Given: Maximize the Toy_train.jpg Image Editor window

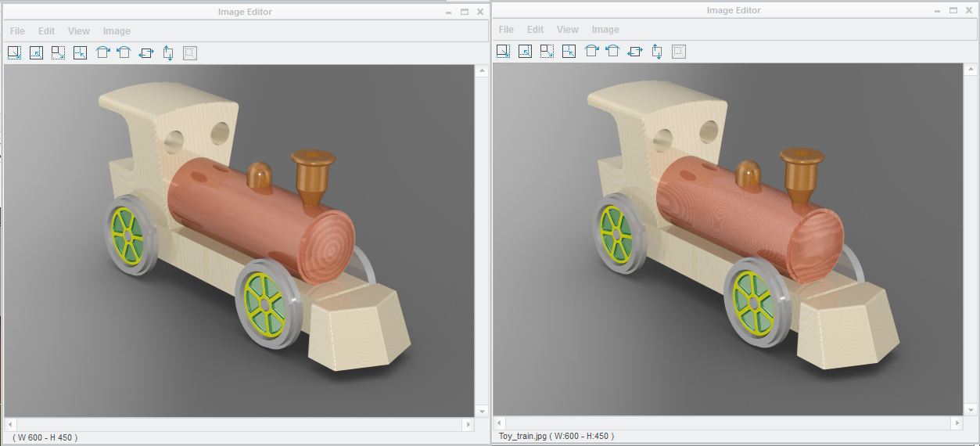Looking at the screenshot, I should (953, 10).
